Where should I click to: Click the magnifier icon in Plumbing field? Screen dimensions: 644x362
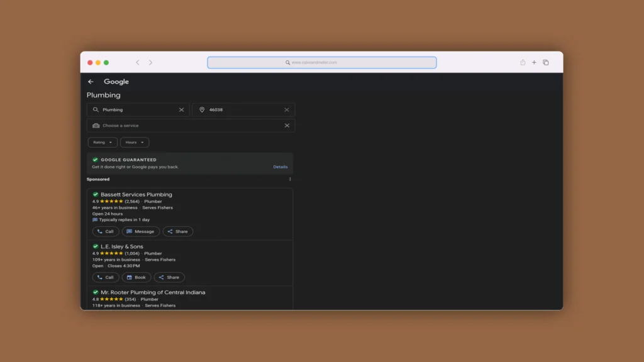(96, 109)
